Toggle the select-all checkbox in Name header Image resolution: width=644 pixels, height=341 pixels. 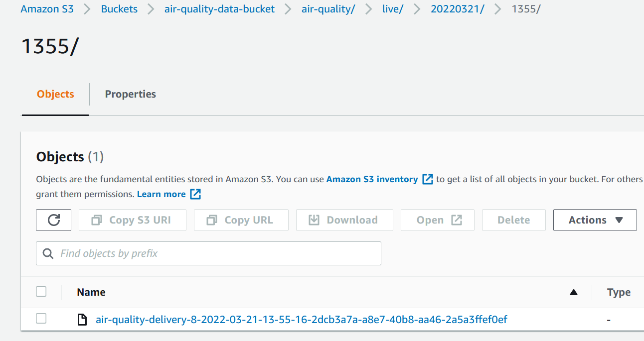pyautogui.click(x=41, y=292)
